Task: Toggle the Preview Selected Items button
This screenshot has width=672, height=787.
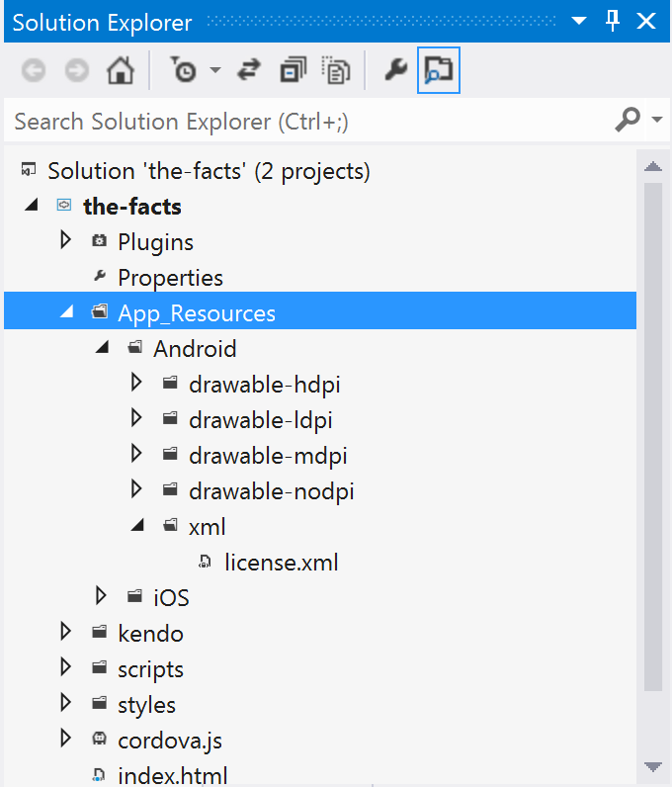Action: (439, 70)
